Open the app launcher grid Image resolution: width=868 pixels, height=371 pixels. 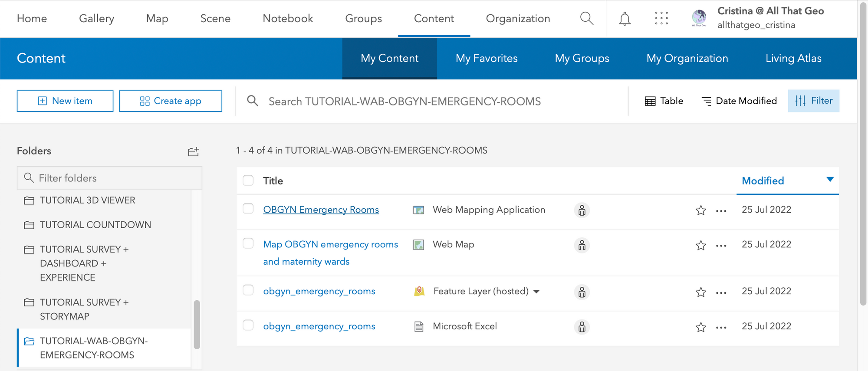pyautogui.click(x=661, y=18)
